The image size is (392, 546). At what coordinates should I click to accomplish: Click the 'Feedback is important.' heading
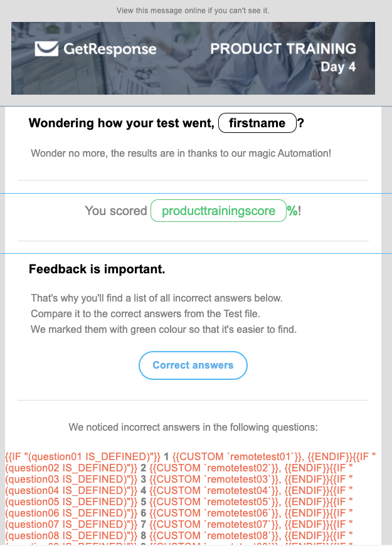click(x=97, y=269)
